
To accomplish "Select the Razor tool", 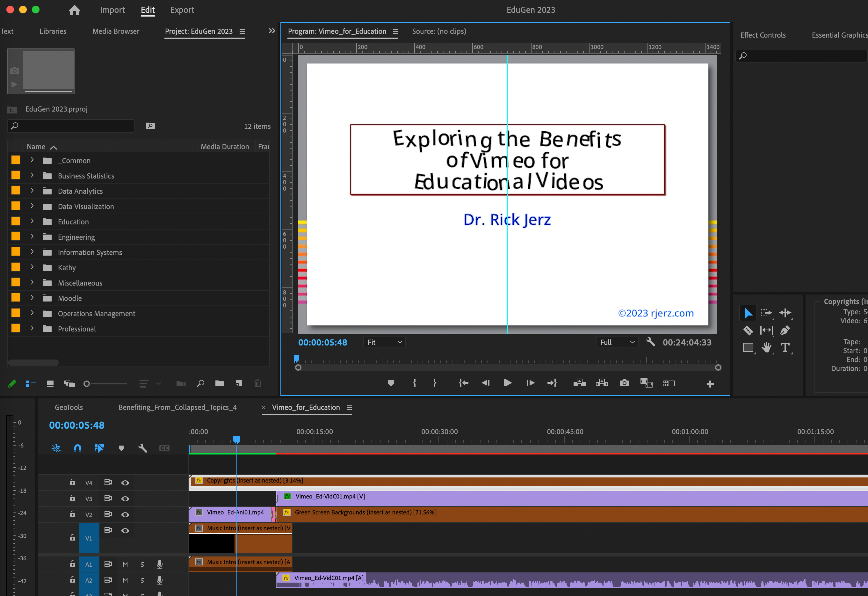I will click(748, 330).
